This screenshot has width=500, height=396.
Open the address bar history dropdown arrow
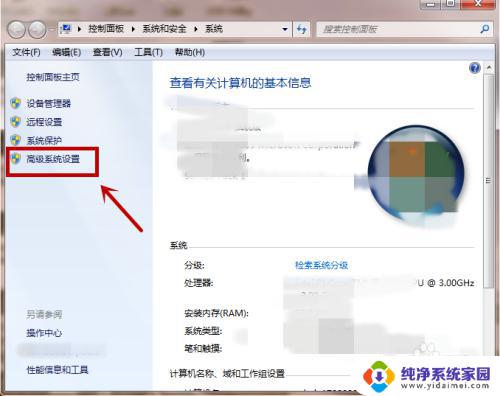tap(285, 29)
